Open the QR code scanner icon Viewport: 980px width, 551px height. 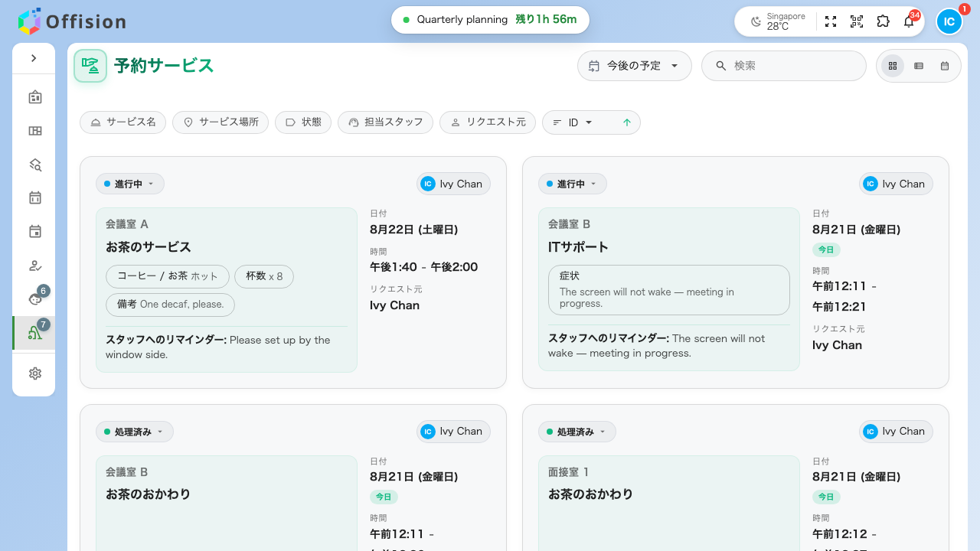(857, 21)
